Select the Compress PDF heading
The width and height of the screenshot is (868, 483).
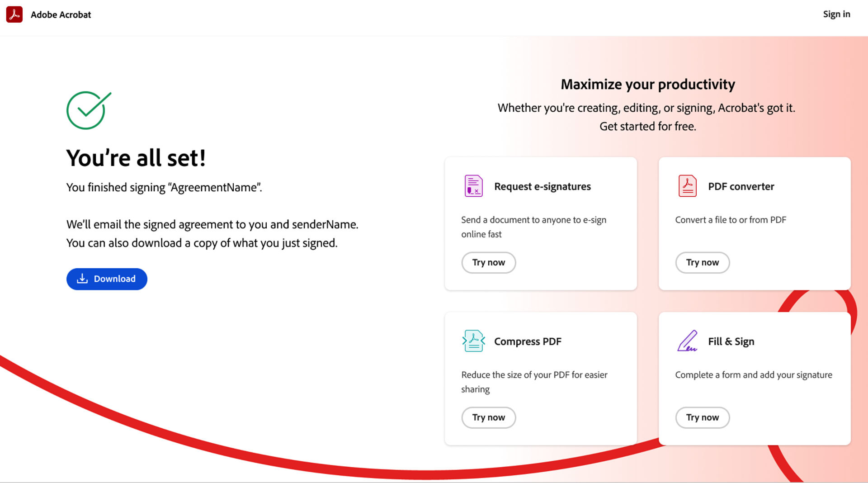528,341
